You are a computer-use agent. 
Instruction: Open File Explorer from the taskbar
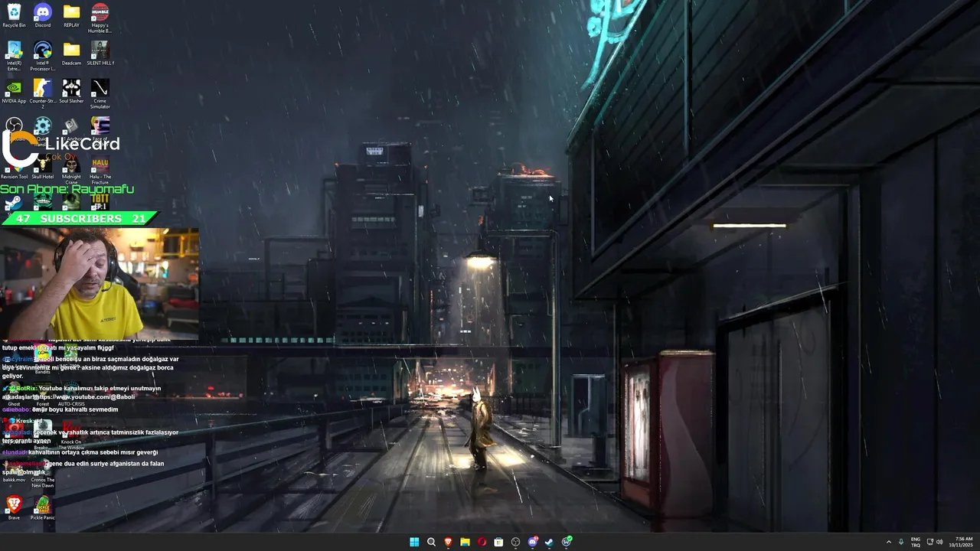(465, 542)
